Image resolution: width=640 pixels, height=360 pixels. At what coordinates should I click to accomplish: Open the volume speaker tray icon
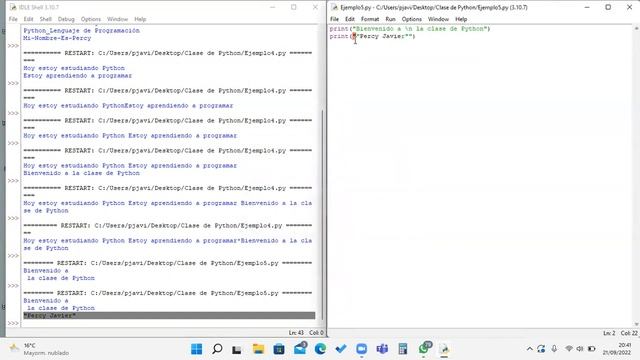(580, 349)
